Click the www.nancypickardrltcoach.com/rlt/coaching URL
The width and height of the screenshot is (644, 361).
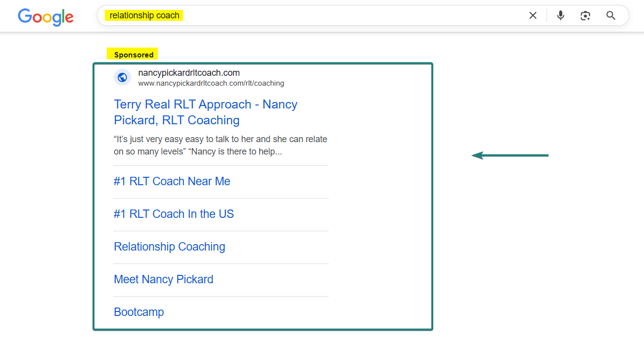pyautogui.click(x=211, y=83)
